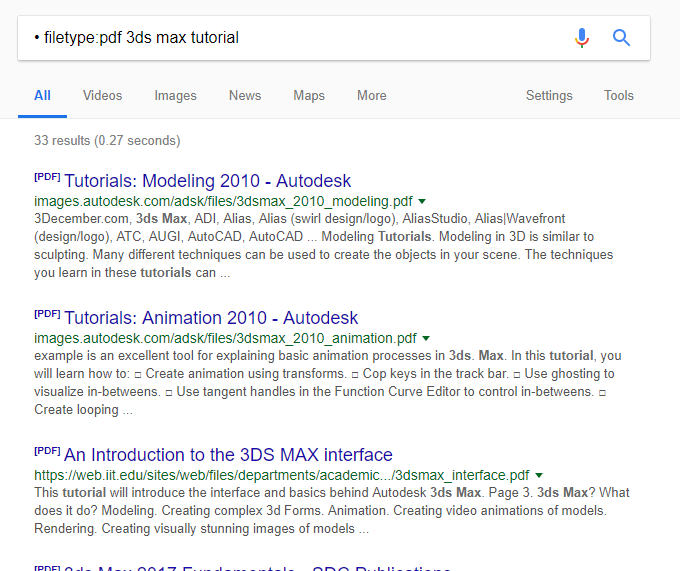Open the Maps tab
The width and height of the screenshot is (680, 571).
(309, 95)
